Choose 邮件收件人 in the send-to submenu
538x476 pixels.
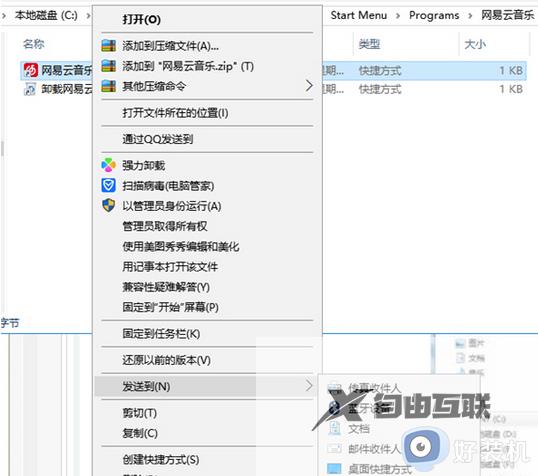pos(374,449)
